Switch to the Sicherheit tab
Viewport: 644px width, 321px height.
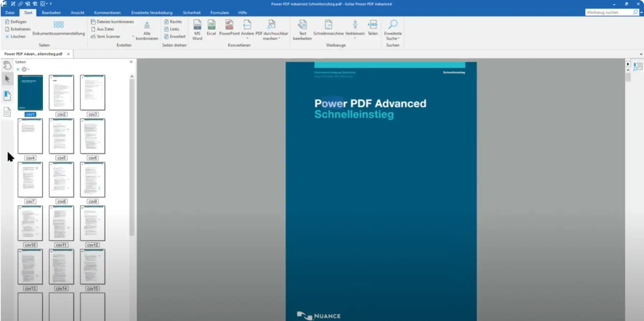coord(192,13)
